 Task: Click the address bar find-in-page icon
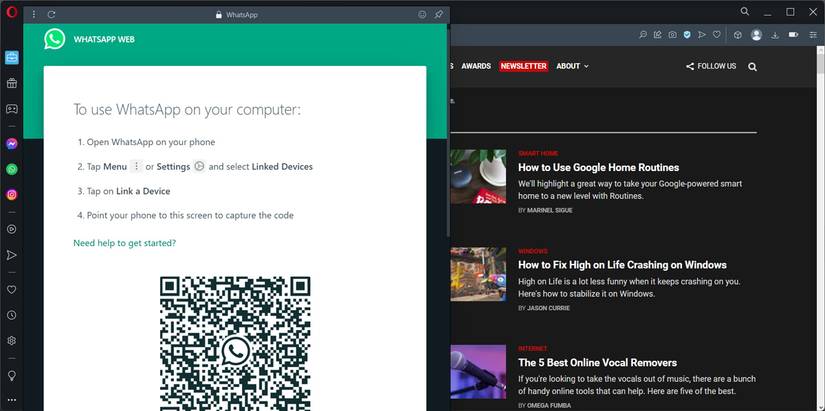click(642, 35)
